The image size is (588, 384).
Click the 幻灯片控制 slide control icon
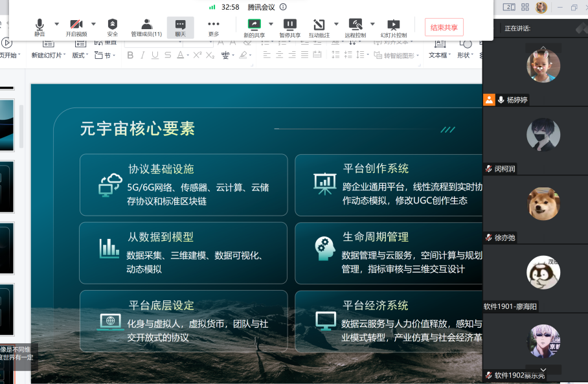point(393,26)
